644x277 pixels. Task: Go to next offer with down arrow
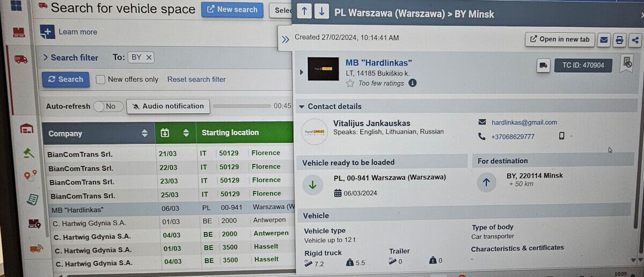point(321,11)
